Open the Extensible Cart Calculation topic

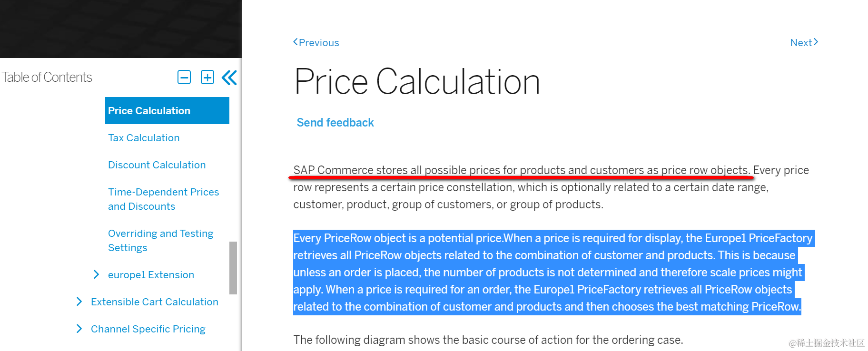pos(154,302)
